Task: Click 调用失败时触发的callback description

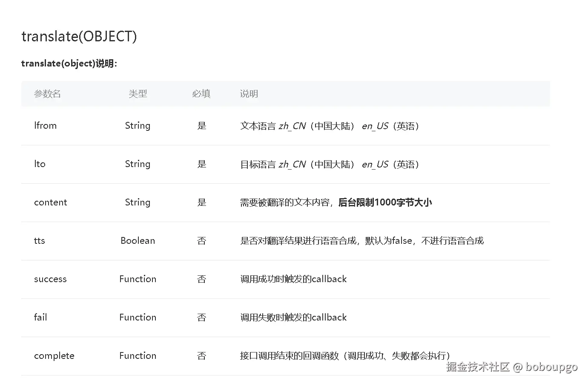Action: click(293, 318)
